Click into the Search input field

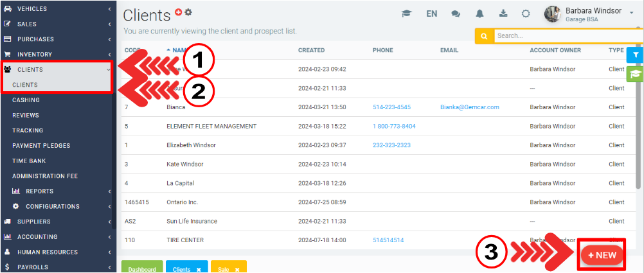point(566,36)
